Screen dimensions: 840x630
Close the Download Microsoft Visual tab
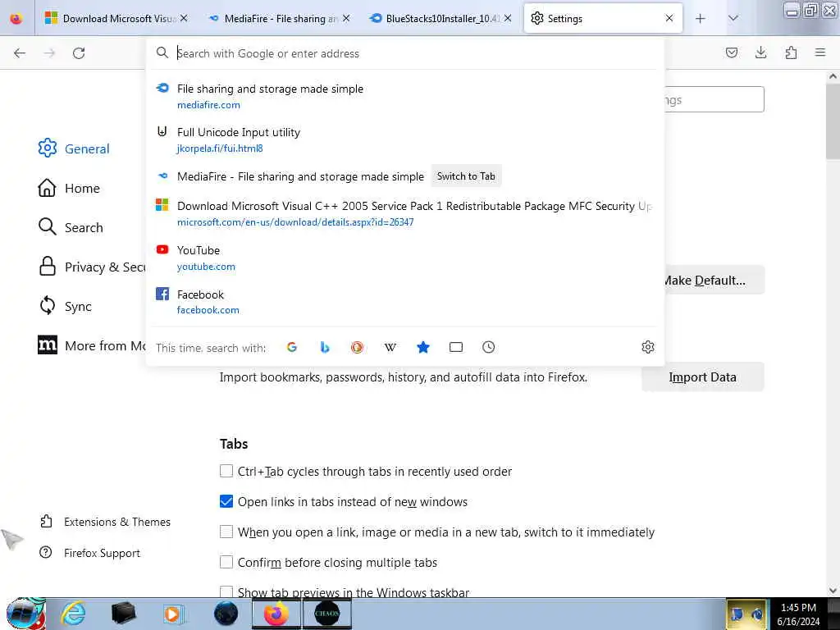coord(184,18)
